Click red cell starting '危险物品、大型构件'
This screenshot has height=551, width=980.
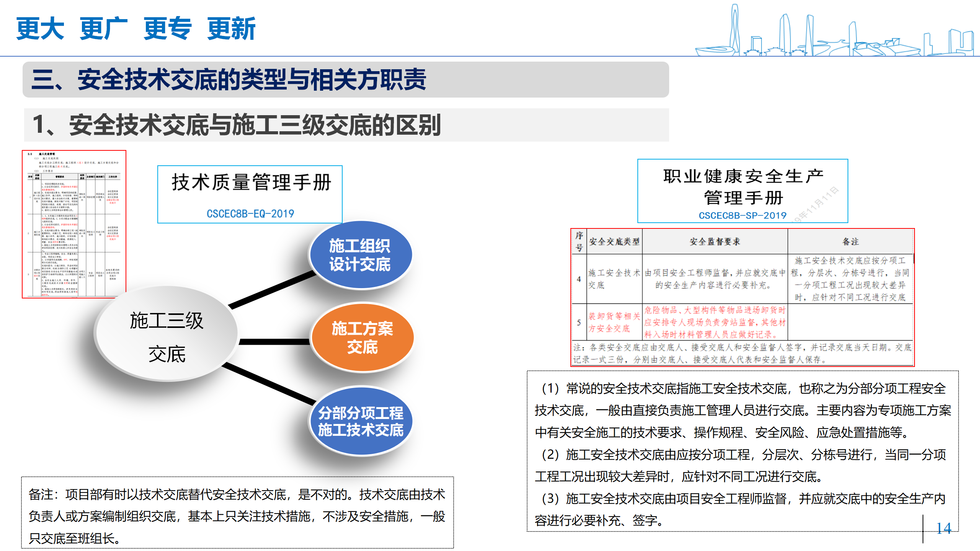click(x=715, y=322)
